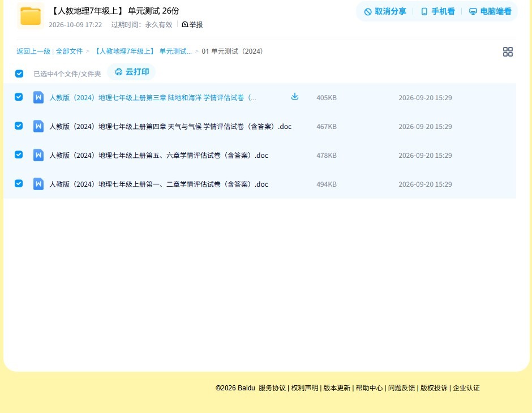Open 问题反馈 footer link
Viewport: 532px width, 413px height.
(x=401, y=388)
